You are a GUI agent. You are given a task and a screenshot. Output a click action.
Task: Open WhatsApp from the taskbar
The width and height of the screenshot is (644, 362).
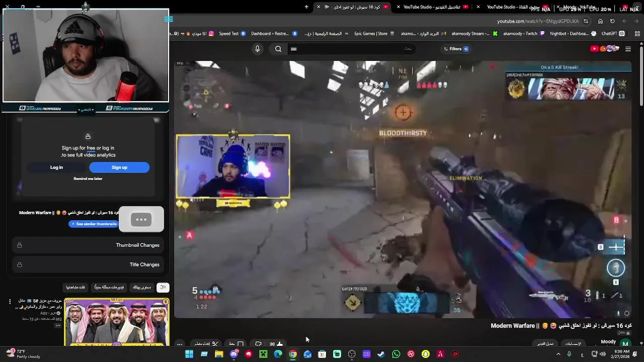click(396, 354)
